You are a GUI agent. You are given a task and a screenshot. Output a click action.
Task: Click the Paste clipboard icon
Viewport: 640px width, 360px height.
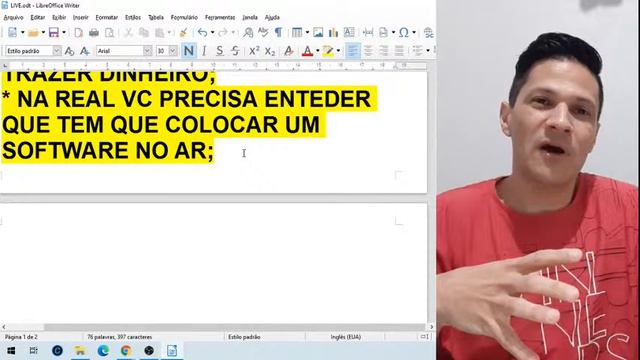coord(160,32)
